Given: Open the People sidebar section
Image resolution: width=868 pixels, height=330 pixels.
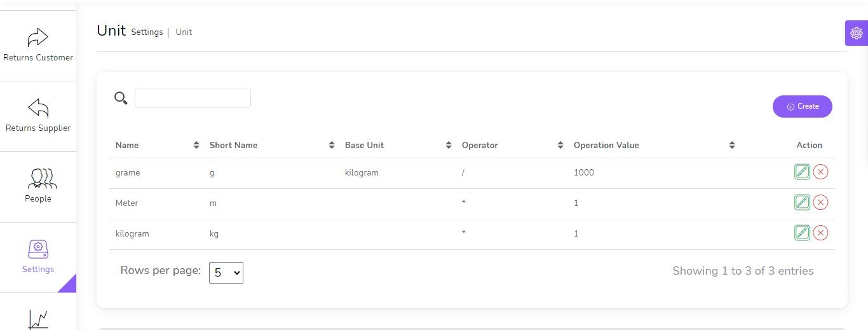Looking at the screenshot, I should tap(38, 186).
